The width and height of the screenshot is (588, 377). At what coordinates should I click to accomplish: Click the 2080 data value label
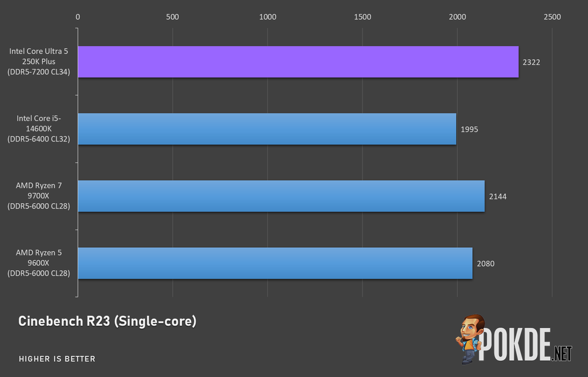486,264
